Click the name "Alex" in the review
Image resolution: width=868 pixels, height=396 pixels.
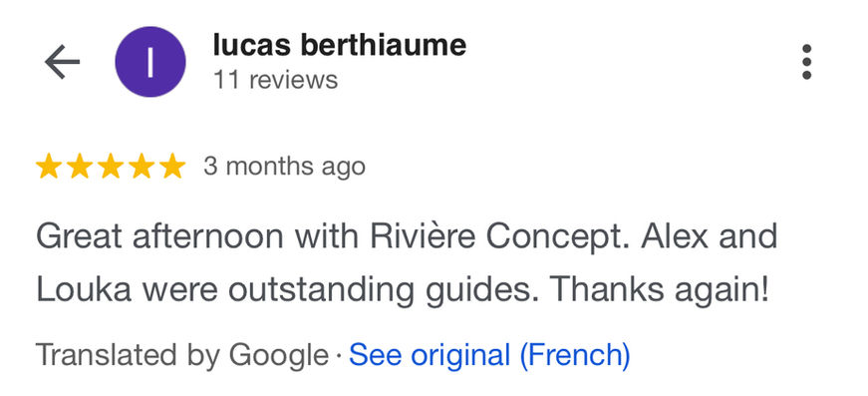tap(675, 236)
